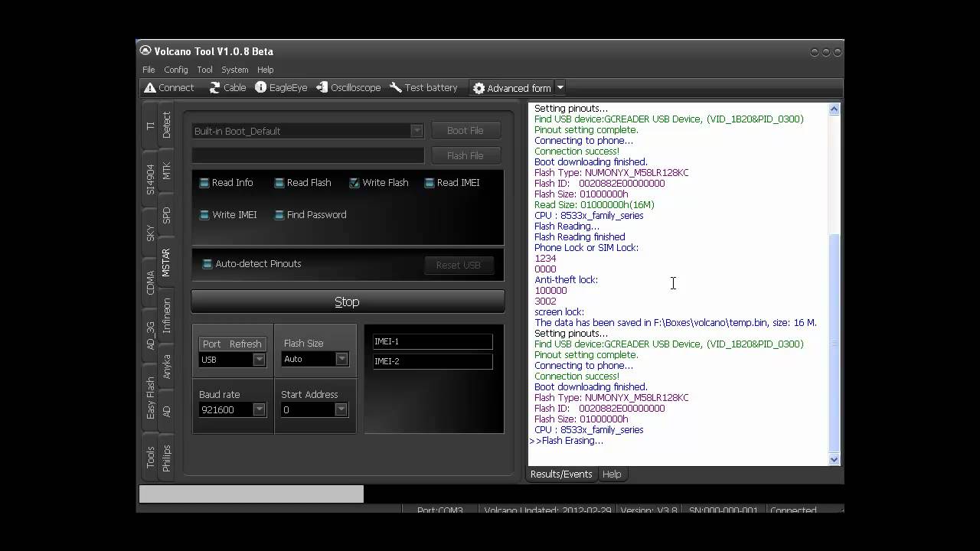The image size is (980, 551).
Task: Switch to the Help tab in log panel
Action: (612, 474)
